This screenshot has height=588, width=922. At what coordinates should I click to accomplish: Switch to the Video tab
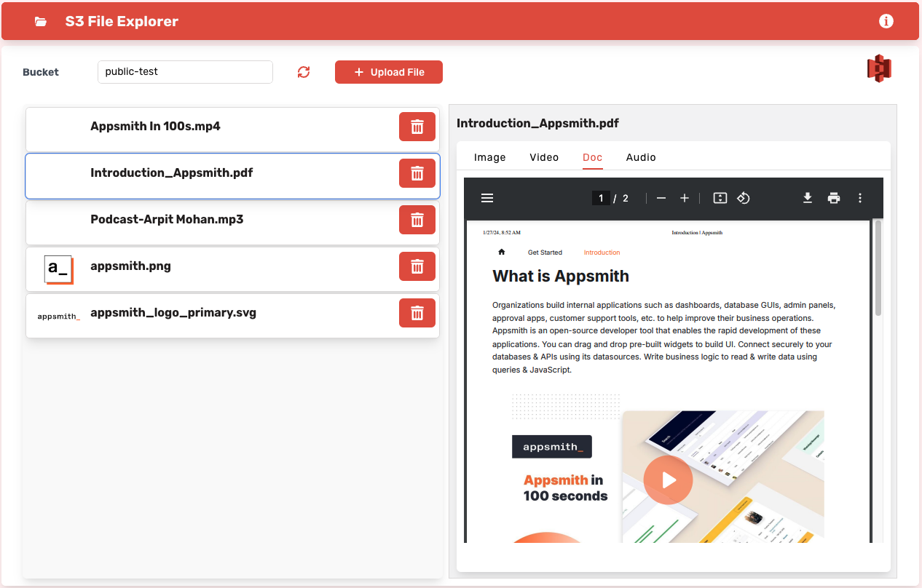(x=544, y=157)
